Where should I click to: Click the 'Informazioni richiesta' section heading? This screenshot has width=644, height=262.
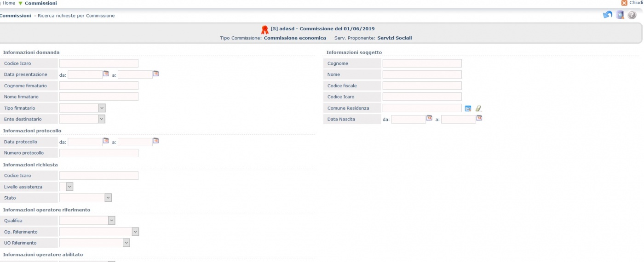coord(30,165)
